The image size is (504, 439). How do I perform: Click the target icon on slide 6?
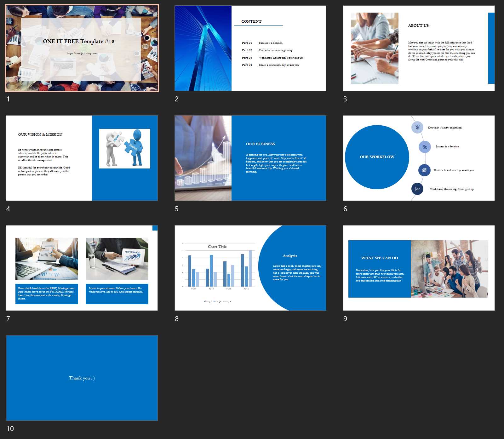pyautogui.click(x=424, y=170)
